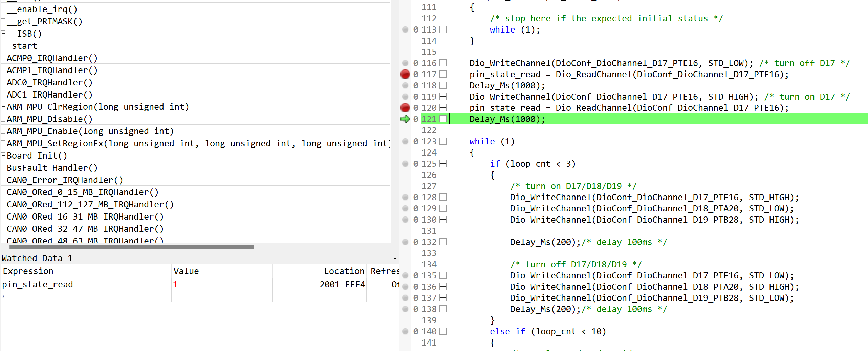This screenshot has height=351, width=868.
Task: Select CAN0_ORed_16_31_MB_IRQHandler() row
Action: click(x=195, y=216)
